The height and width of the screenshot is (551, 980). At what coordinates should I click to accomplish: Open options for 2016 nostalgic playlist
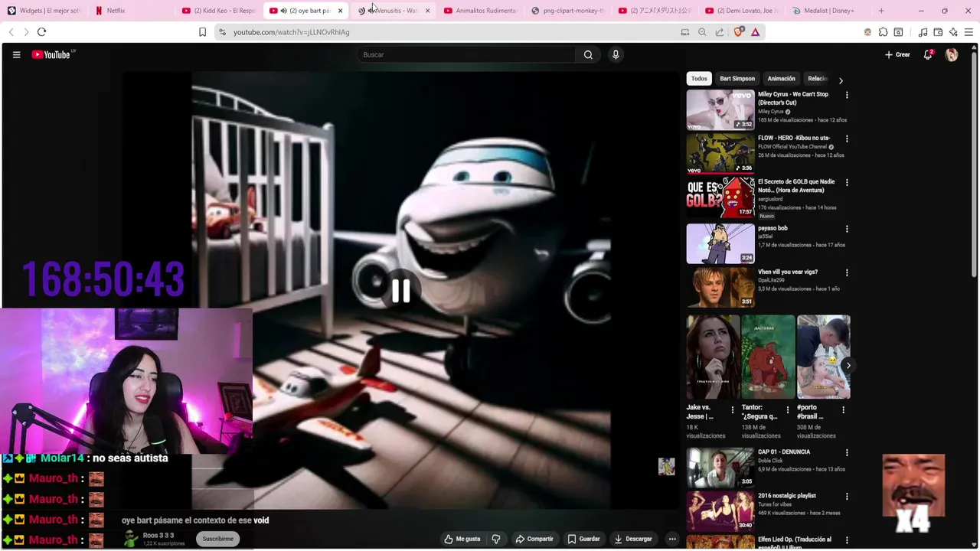click(847, 496)
